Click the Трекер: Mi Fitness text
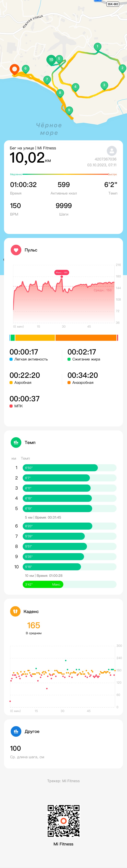The width and height of the screenshot is (127, 868). 63,781
